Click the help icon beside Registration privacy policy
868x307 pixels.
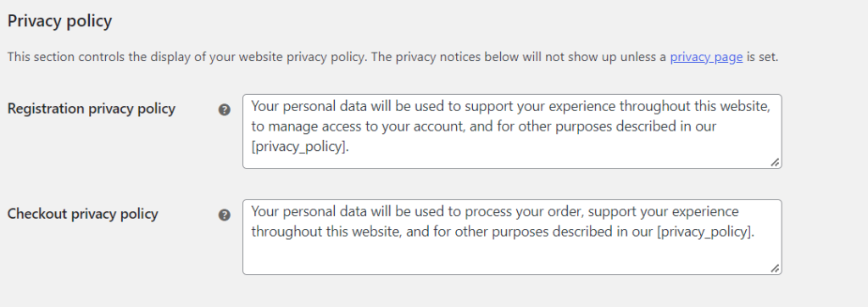point(224,109)
